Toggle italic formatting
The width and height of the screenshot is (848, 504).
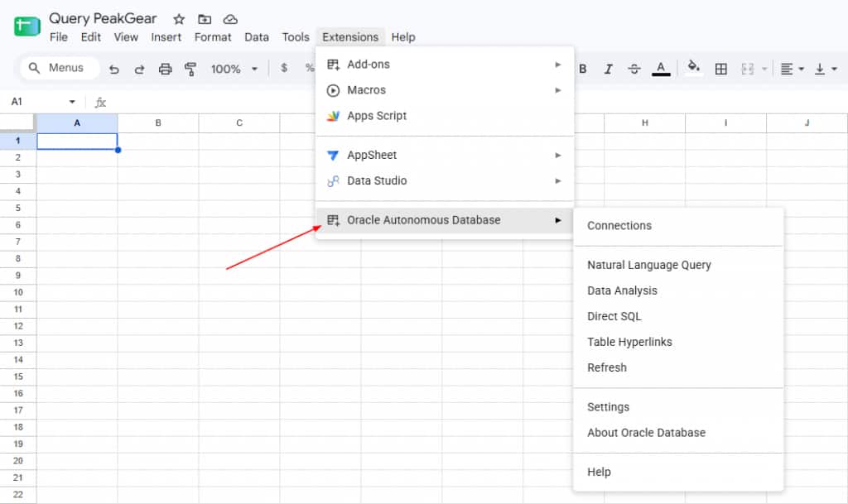click(609, 69)
